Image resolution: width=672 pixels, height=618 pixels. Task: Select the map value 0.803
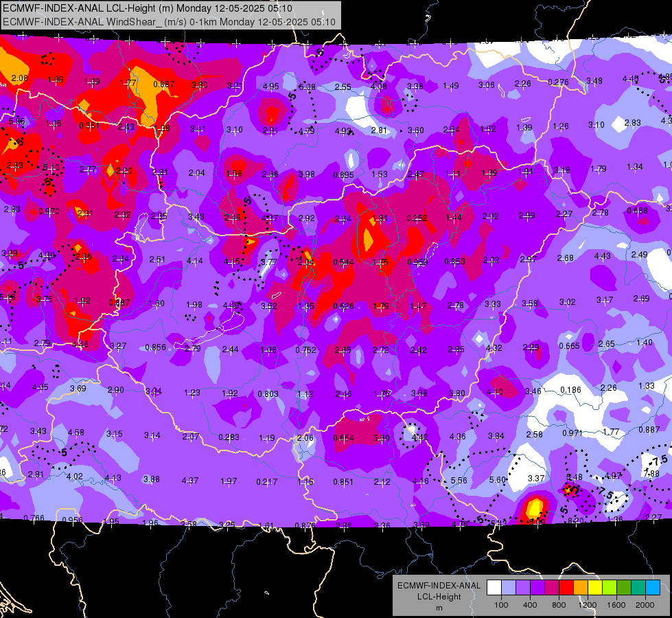pos(268,393)
